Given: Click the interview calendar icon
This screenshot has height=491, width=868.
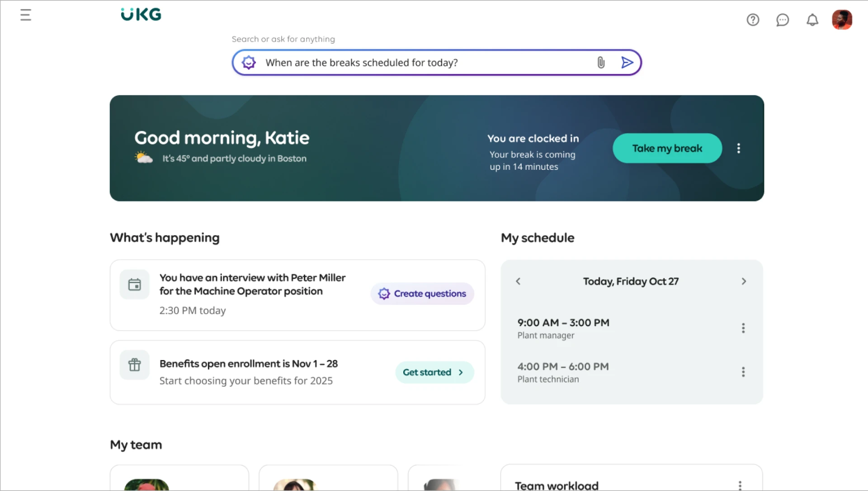Looking at the screenshot, I should (135, 285).
